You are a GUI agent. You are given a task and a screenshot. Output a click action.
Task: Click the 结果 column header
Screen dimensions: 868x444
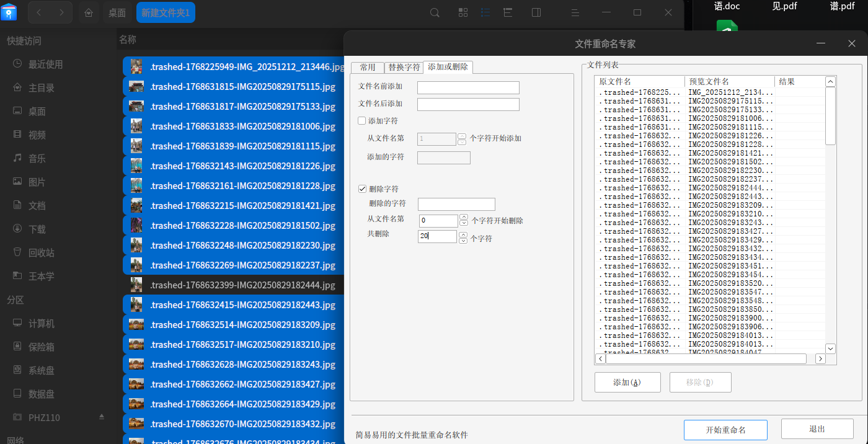pos(800,81)
